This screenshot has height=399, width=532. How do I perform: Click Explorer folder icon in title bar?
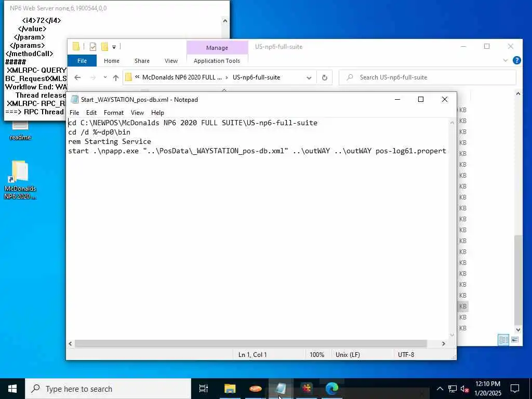[x=76, y=46]
